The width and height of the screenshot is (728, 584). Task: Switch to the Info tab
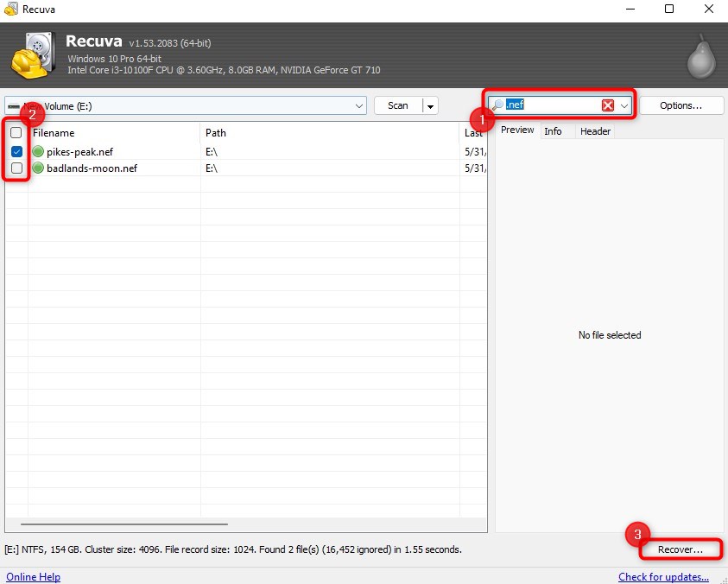[x=553, y=131]
